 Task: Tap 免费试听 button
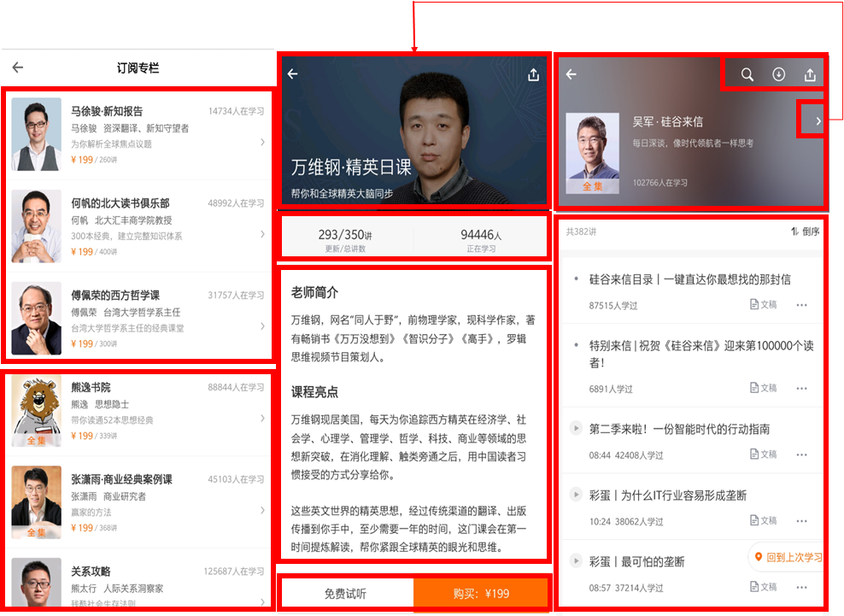pos(346,594)
